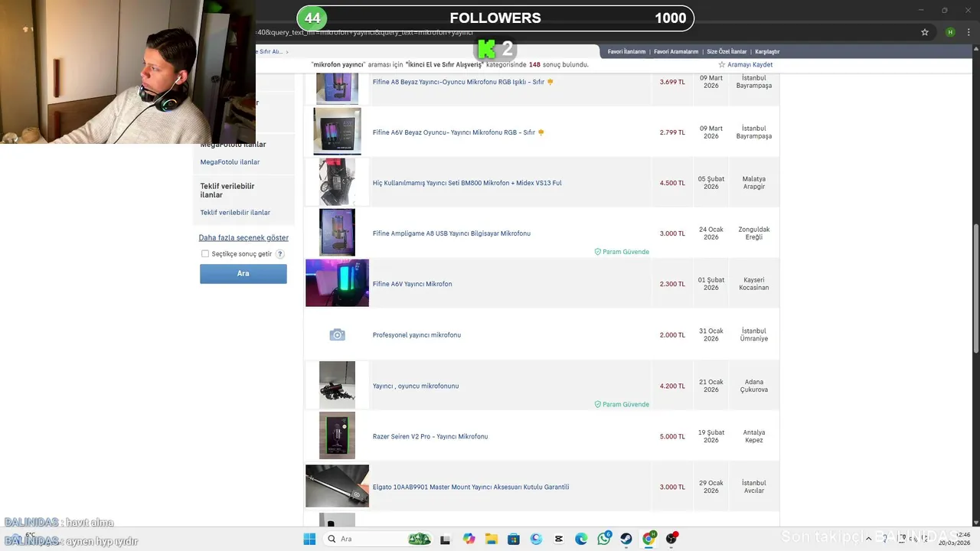This screenshot has height=551, width=980.
Task: Click Param Güvende badge on Yayıncı , oyuncu row
Action: [622, 404]
